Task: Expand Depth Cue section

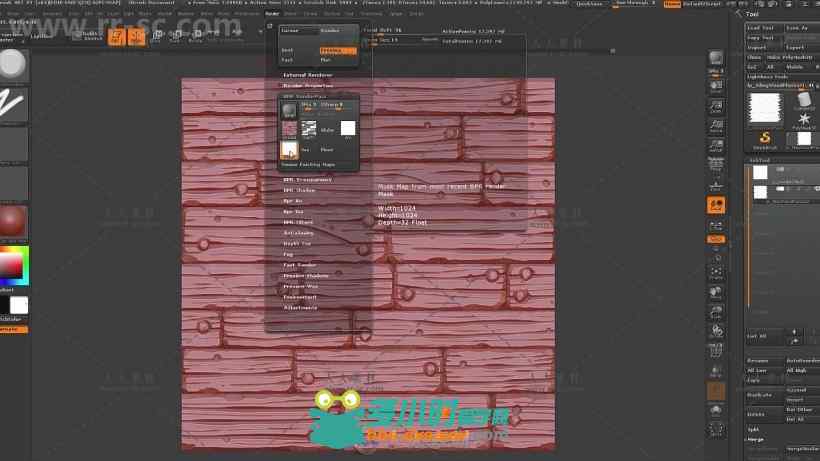Action: click(297, 244)
